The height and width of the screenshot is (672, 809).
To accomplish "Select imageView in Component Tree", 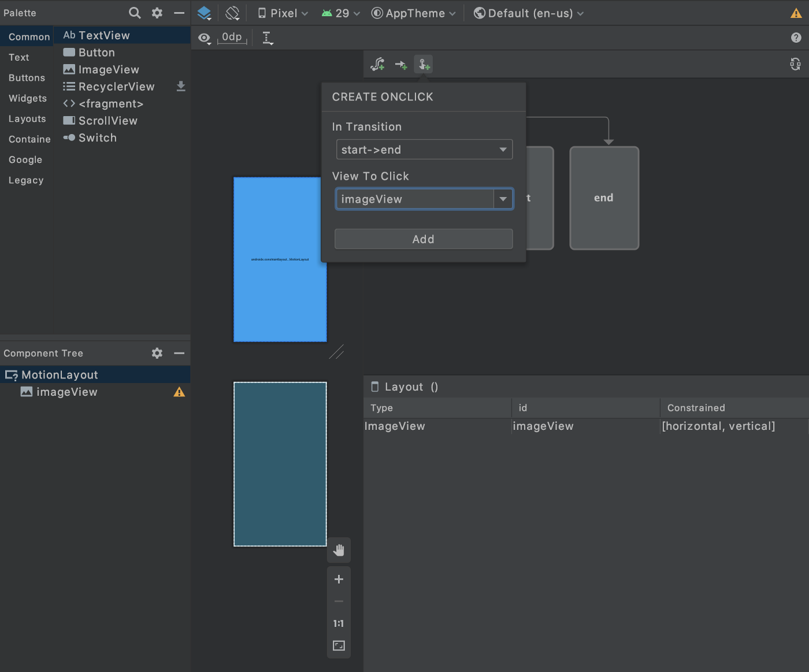I will tap(66, 392).
